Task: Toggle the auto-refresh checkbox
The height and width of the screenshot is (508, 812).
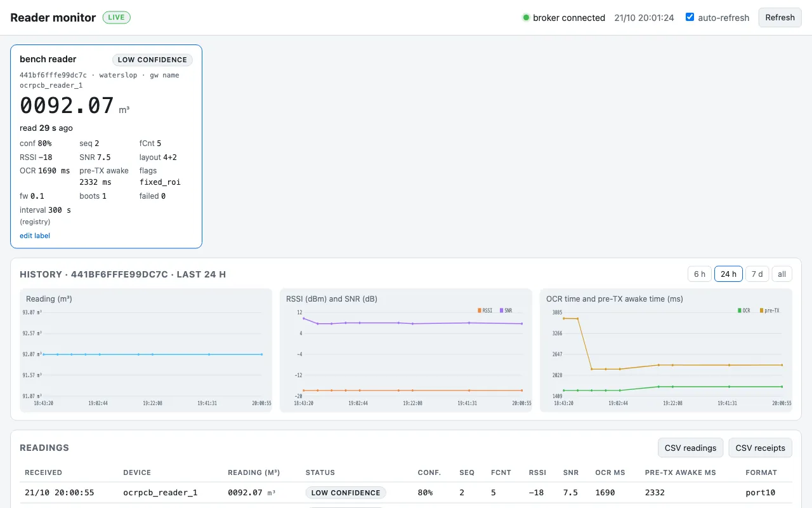Action: point(690,17)
